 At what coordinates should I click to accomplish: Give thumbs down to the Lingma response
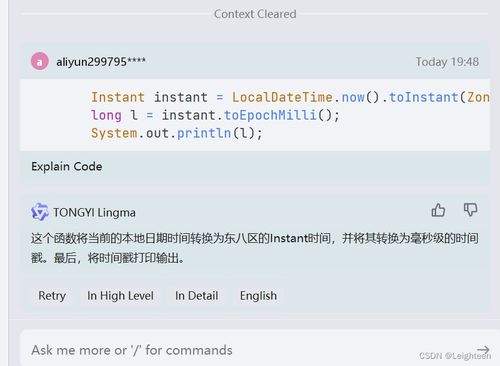coord(470,210)
